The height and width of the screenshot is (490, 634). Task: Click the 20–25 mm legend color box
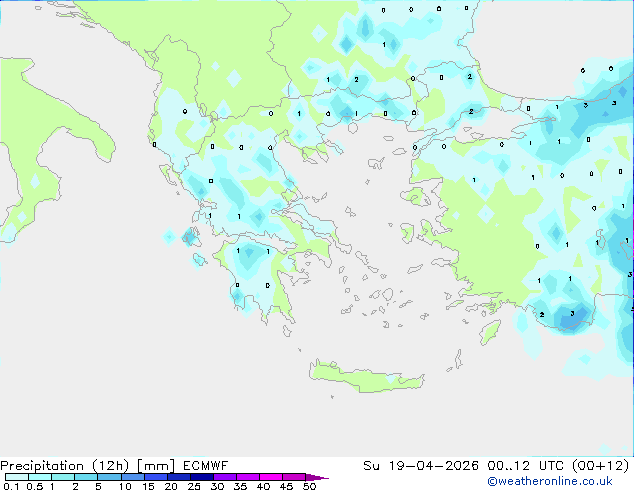click(x=179, y=477)
